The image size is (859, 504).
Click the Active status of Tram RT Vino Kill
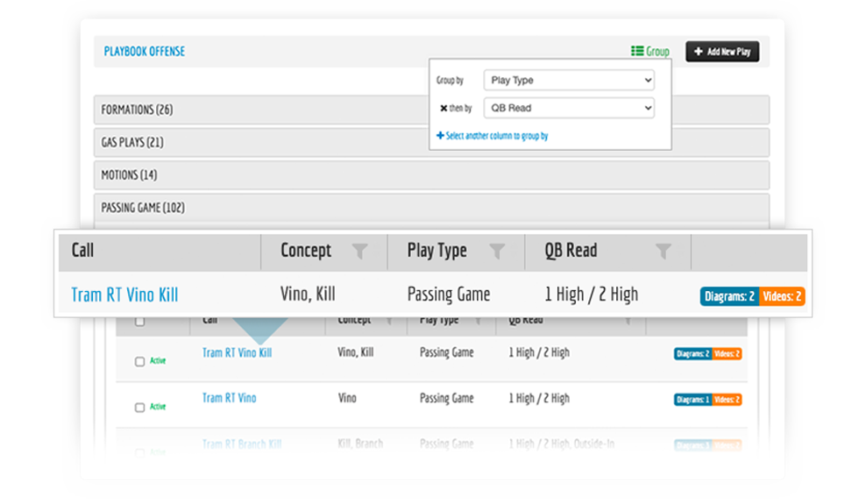click(x=158, y=360)
